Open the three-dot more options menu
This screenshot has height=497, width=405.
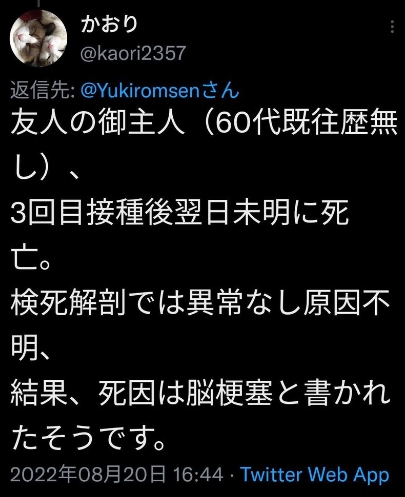click(392, 27)
